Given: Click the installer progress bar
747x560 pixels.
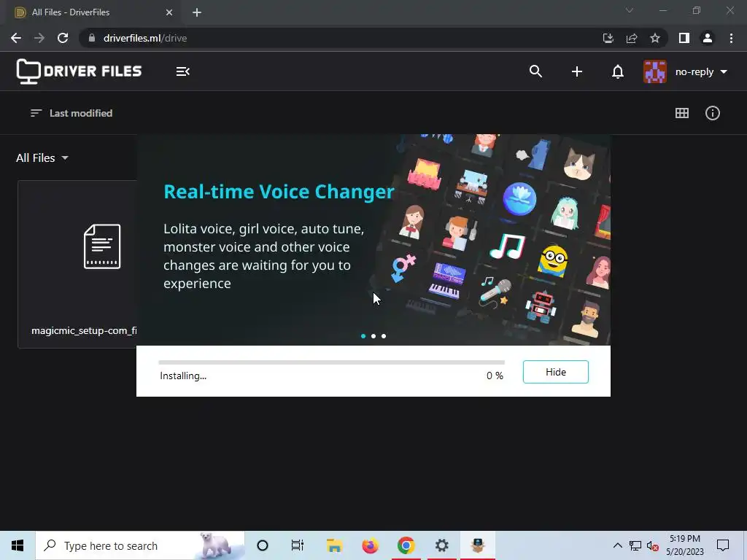Looking at the screenshot, I should point(332,362).
